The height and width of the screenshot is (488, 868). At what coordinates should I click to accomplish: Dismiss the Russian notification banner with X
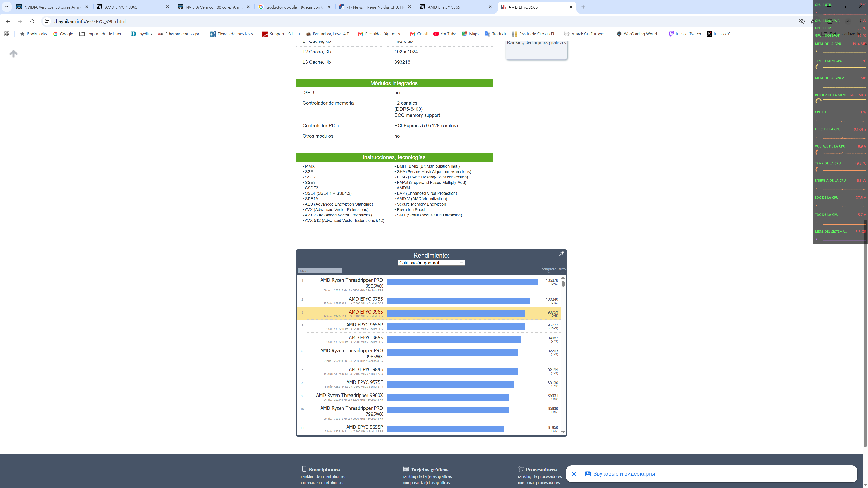[574, 474]
